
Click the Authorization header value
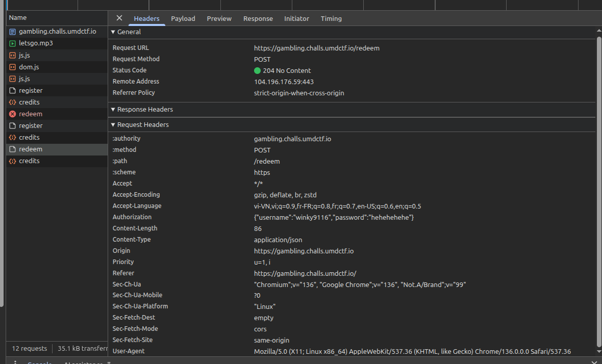tap(334, 217)
